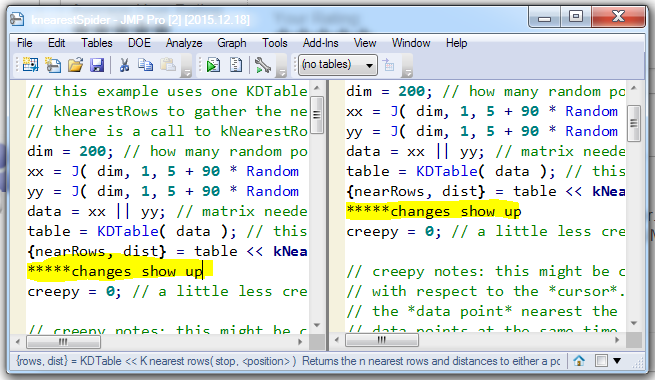Click the greyed-out Paste clipboard icon
The image size is (655, 380).
point(168,65)
